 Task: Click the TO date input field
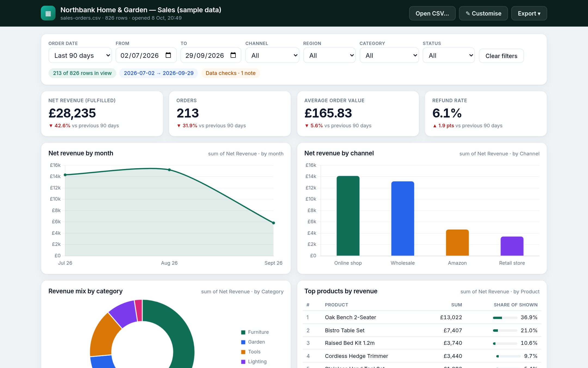click(211, 55)
